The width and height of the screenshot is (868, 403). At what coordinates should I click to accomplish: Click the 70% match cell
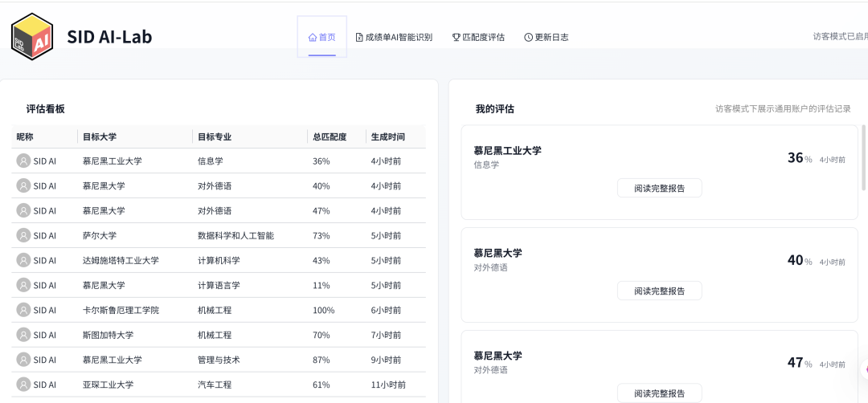pos(321,335)
